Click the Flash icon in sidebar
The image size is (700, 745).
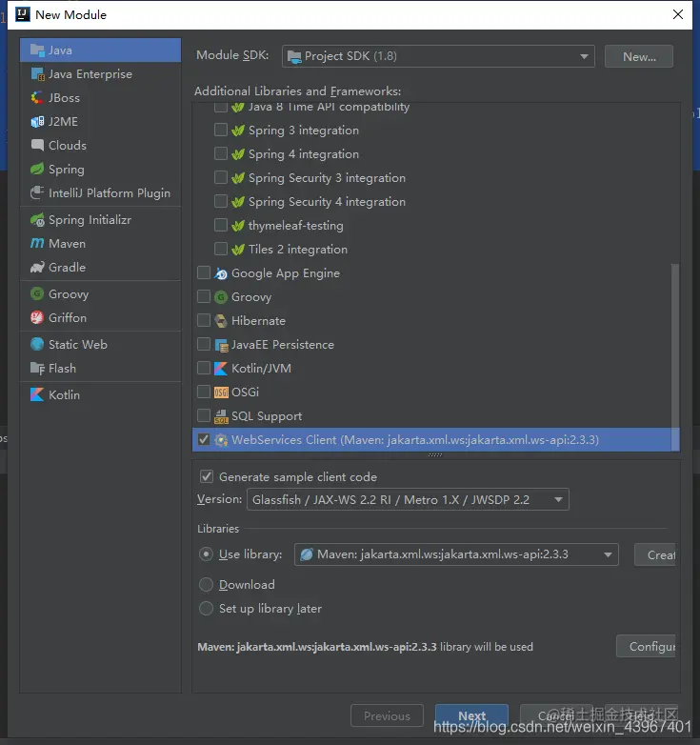click(37, 369)
